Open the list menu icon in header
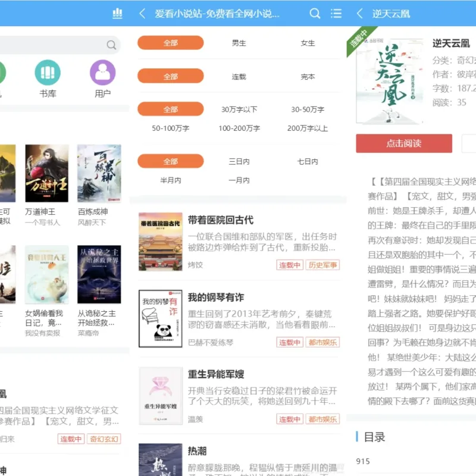 (336, 14)
